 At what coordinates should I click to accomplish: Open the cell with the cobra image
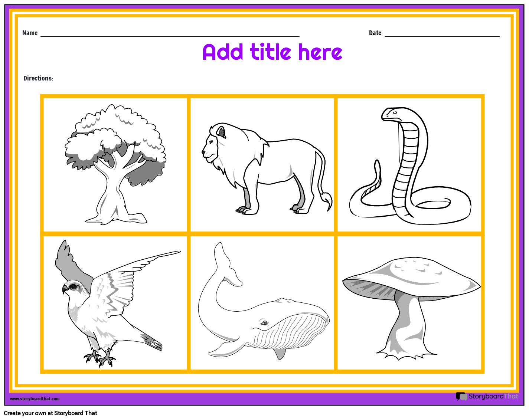(409, 164)
